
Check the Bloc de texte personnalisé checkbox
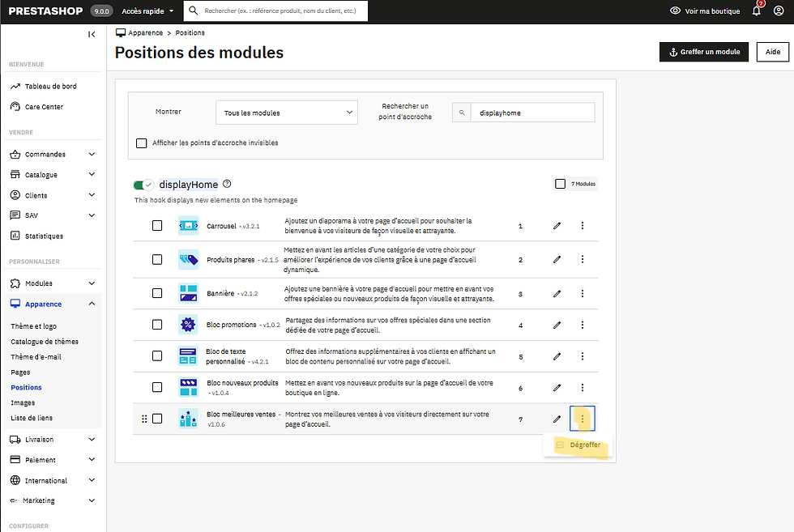[157, 356]
